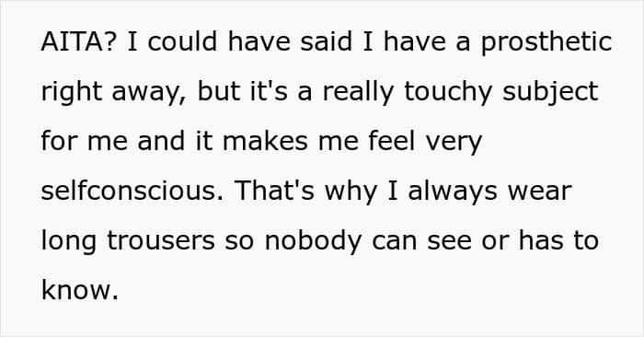The image size is (644, 337).
Task: Place cursor on the word "That's"
Action: click(x=274, y=191)
